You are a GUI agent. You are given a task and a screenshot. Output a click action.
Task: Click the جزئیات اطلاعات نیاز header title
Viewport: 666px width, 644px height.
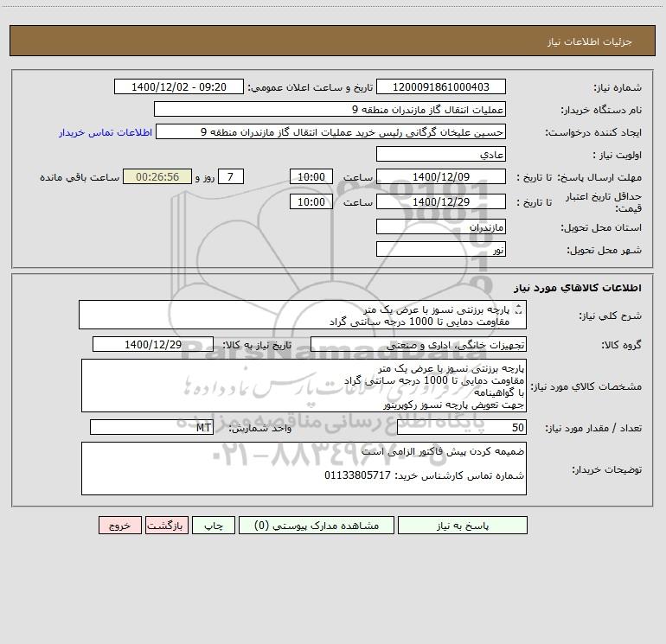[x=590, y=41]
